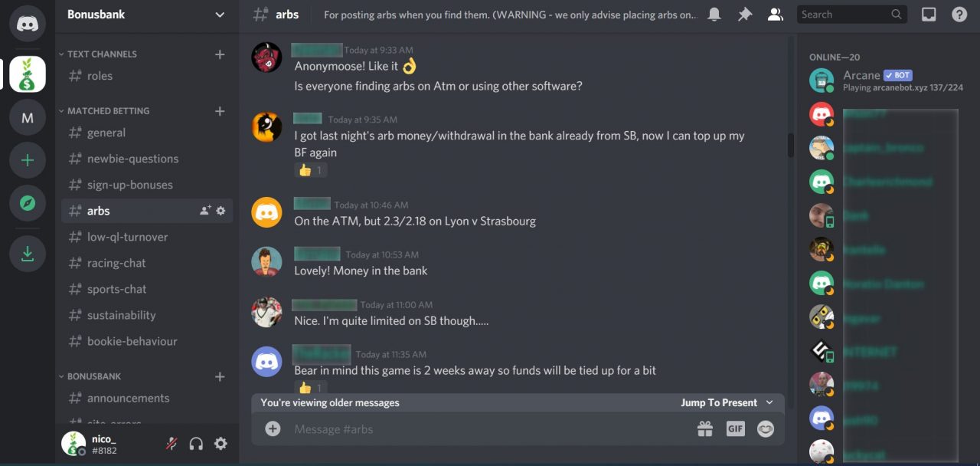Open notification settings bell icon

pos(714,15)
